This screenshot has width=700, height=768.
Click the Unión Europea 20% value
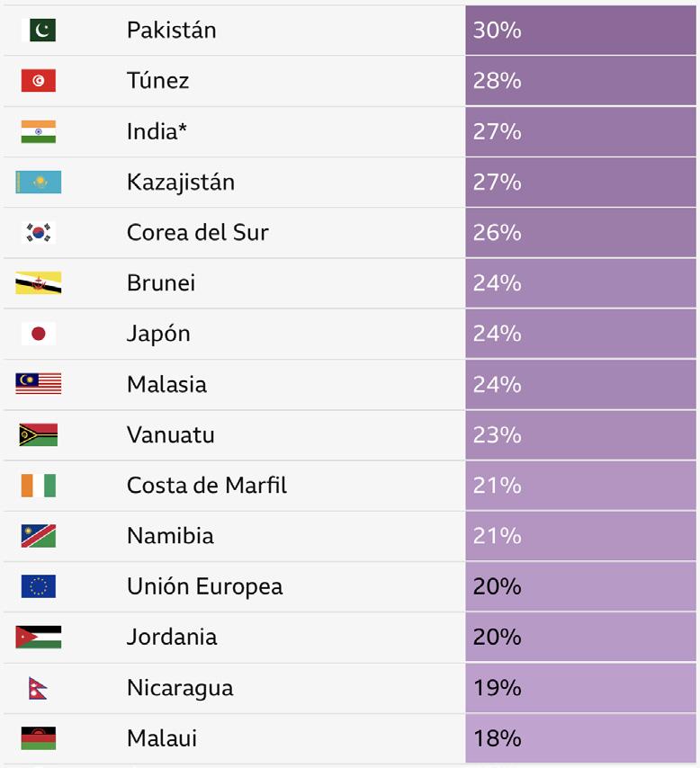pos(497,586)
